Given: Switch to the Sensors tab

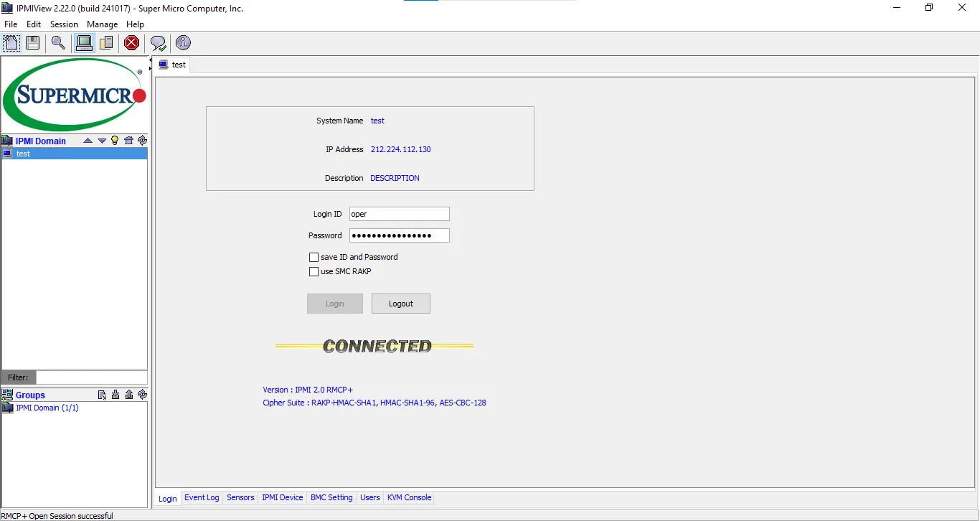Looking at the screenshot, I should (240, 497).
